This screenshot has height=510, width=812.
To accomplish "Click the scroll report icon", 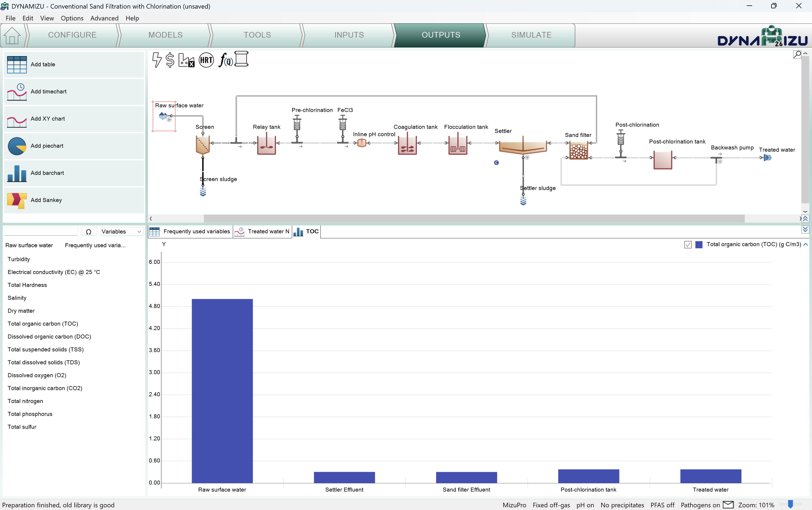I will pos(242,59).
